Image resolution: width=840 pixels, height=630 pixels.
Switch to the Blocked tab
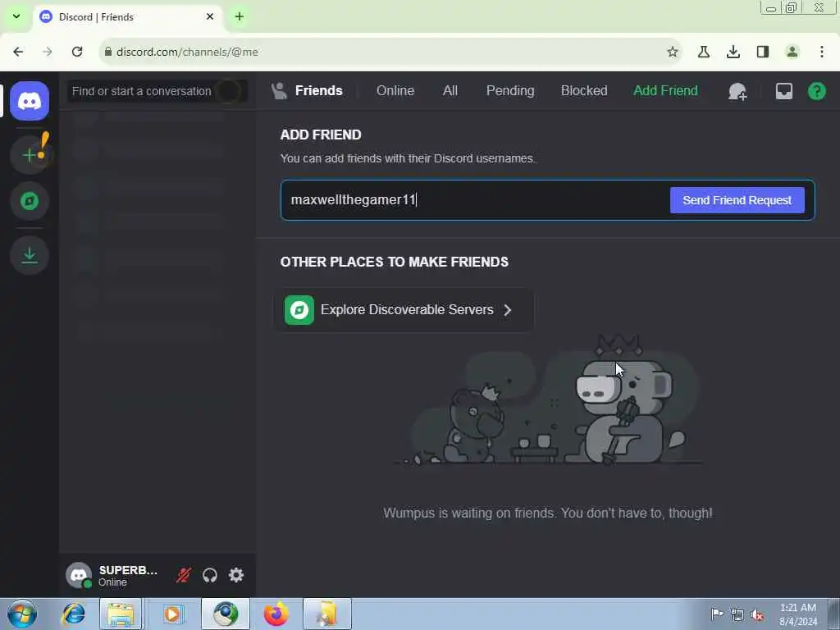(584, 90)
